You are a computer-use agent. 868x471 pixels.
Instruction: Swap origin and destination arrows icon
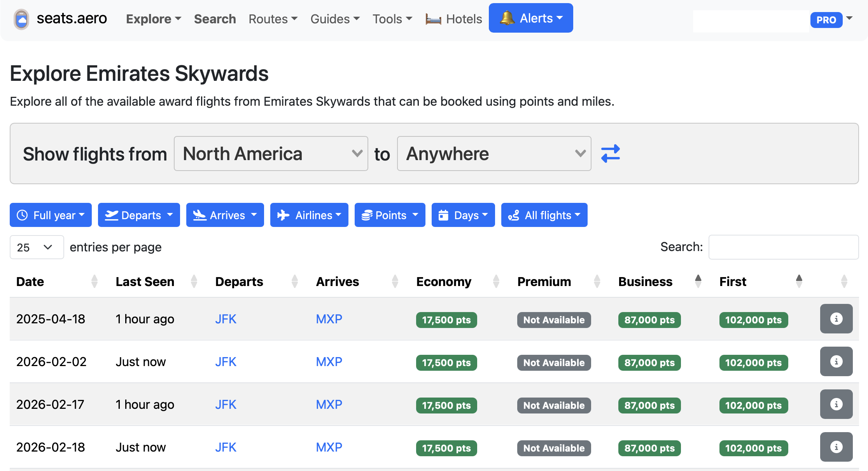(x=610, y=154)
